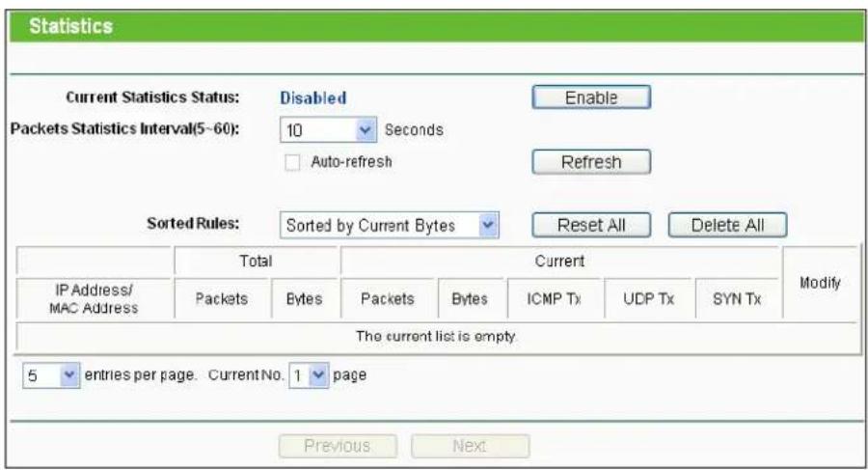Click the Disabled status text

(x=312, y=98)
